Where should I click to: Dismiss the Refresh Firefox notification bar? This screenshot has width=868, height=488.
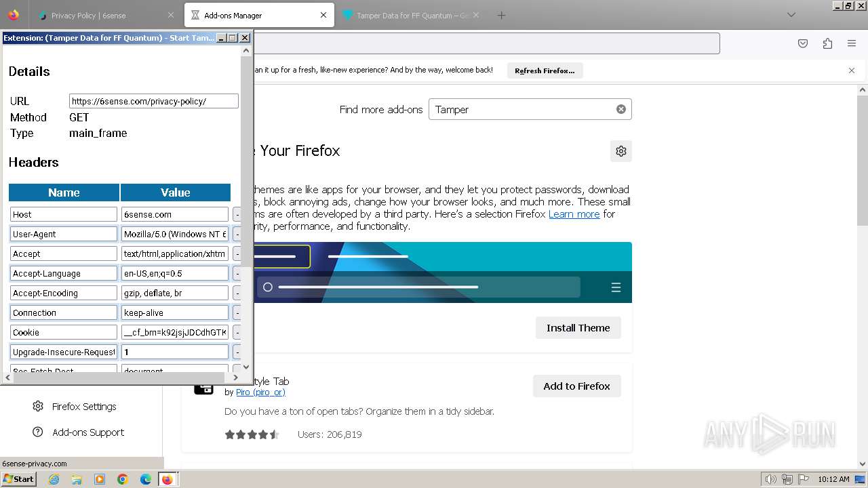pos(852,70)
